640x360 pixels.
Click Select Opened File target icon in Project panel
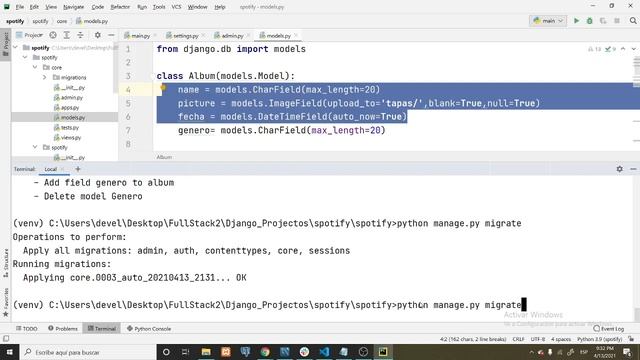click(53, 35)
